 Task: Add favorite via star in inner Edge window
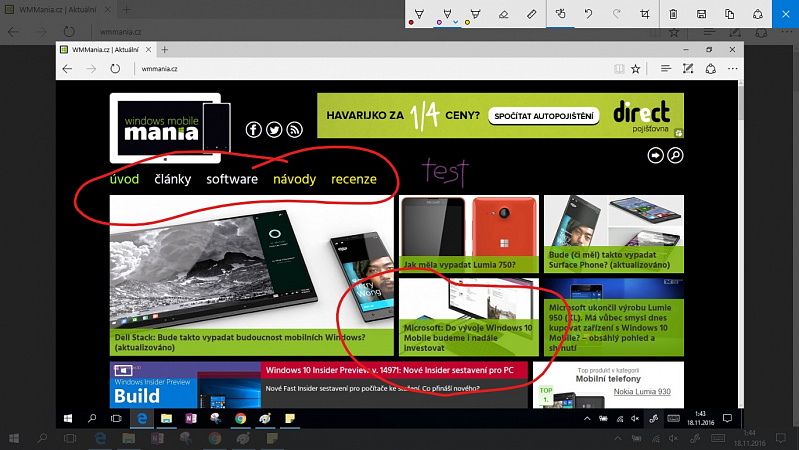click(x=635, y=69)
